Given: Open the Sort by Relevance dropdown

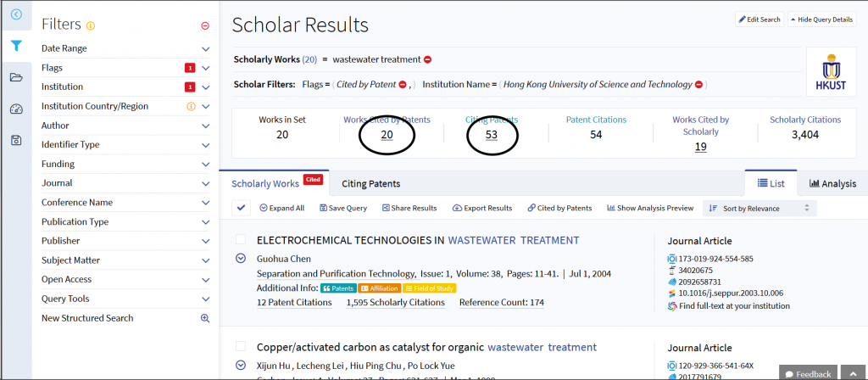Looking at the screenshot, I should 761,208.
